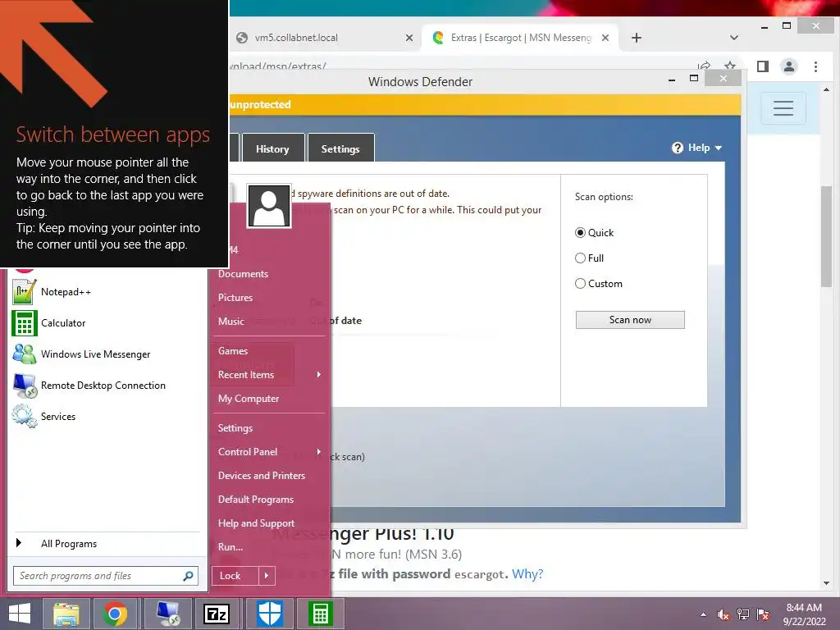This screenshot has width=840, height=630.
Task: Open Remote Desktop icon on the taskbar
Action: (x=167, y=614)
